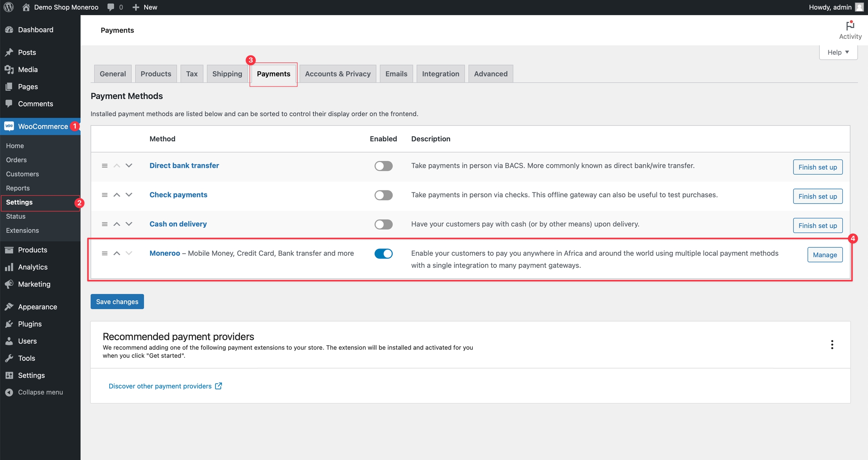The width and height of the screenshot is (868, 460).
Task: Click the Marketing megaphone icon
Action: [x=9, y=284]
